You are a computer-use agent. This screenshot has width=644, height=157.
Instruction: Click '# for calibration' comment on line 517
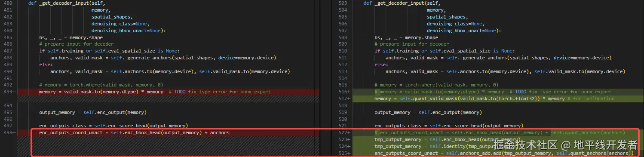point(591,99)
